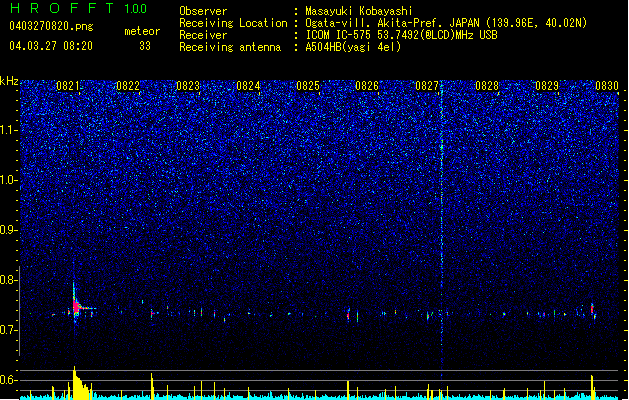Viewport: 629px width, 400px height.
Task: Click the red echo burst just before 0830
Action: (x=592, y=309)
